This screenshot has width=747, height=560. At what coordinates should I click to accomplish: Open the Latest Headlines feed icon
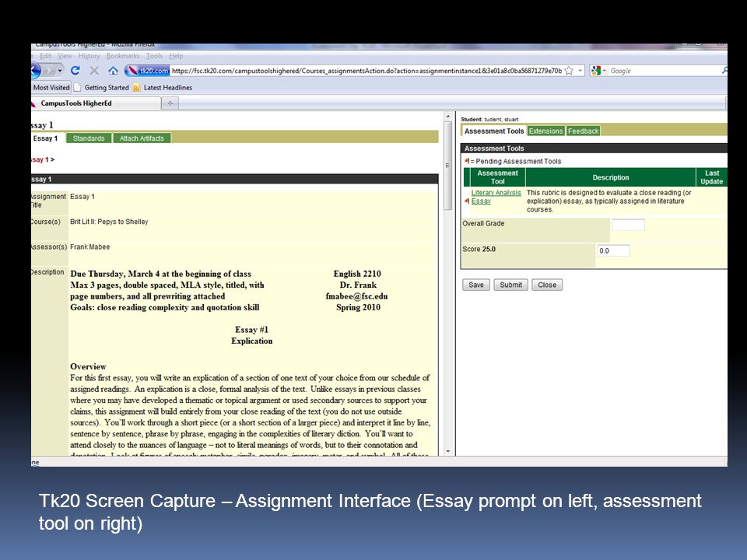pyautogui.click(x=136, y=88)
